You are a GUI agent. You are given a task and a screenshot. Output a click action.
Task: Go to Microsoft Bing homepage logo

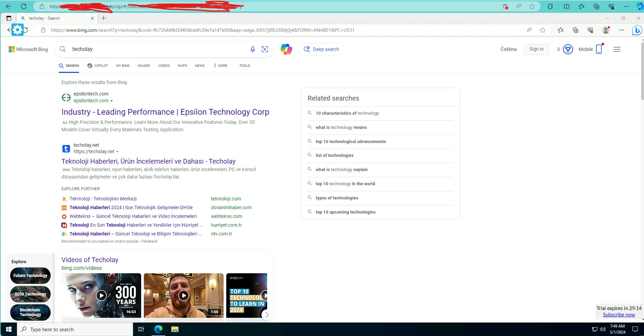click(28, 49)
